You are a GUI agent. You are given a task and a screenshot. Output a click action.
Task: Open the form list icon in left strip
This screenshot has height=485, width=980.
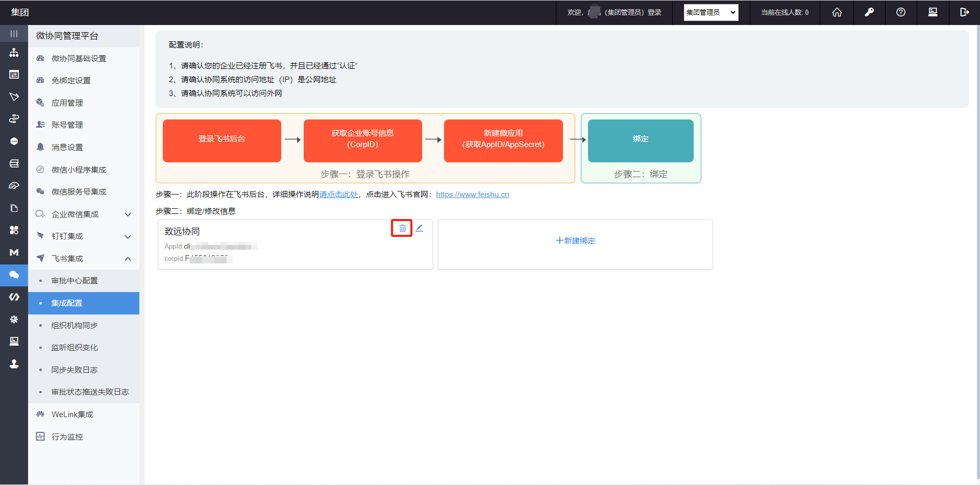(x=14, y=75)
